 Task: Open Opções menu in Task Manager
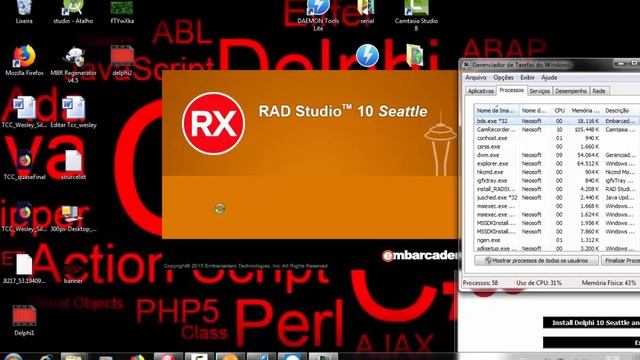(503, 78)
